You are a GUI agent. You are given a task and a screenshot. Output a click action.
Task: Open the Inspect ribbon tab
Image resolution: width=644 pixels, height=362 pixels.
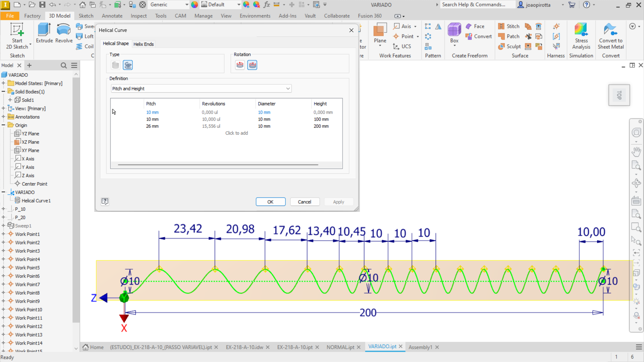[139, 16]
